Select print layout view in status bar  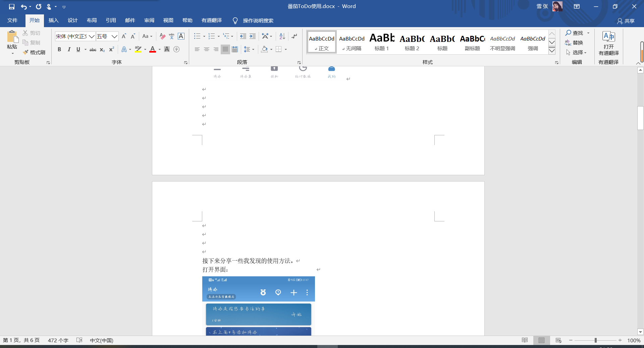542,340
